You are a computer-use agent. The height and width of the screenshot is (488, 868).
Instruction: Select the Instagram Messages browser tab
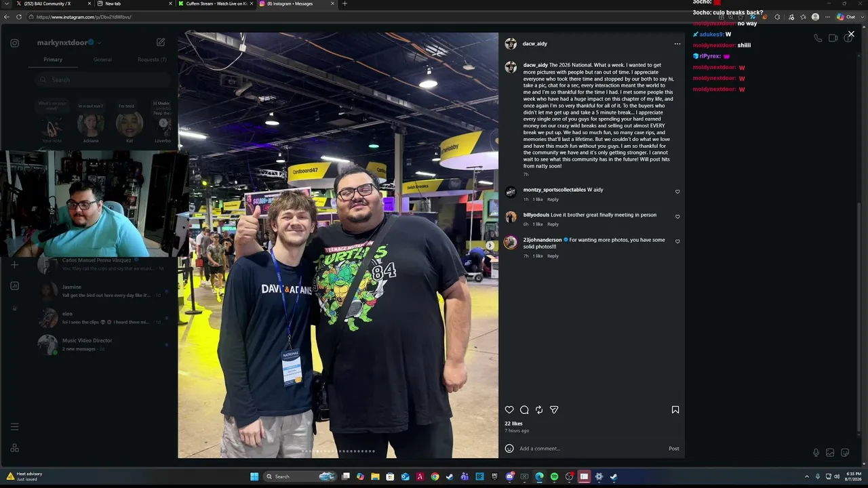pyautogui.click(x=297, y=3)
